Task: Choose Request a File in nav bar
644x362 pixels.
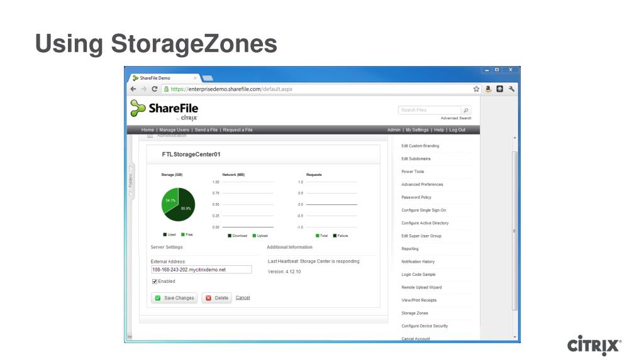Action: tap(238, 129)
